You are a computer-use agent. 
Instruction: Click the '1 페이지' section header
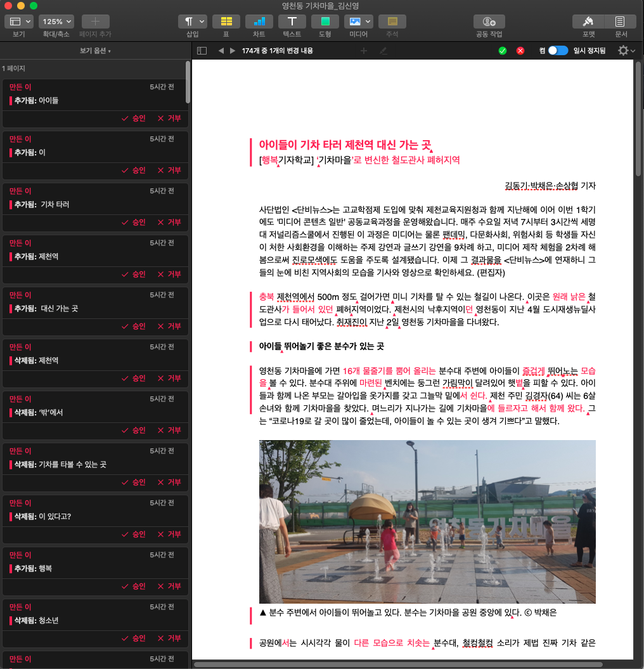point(14,68)
